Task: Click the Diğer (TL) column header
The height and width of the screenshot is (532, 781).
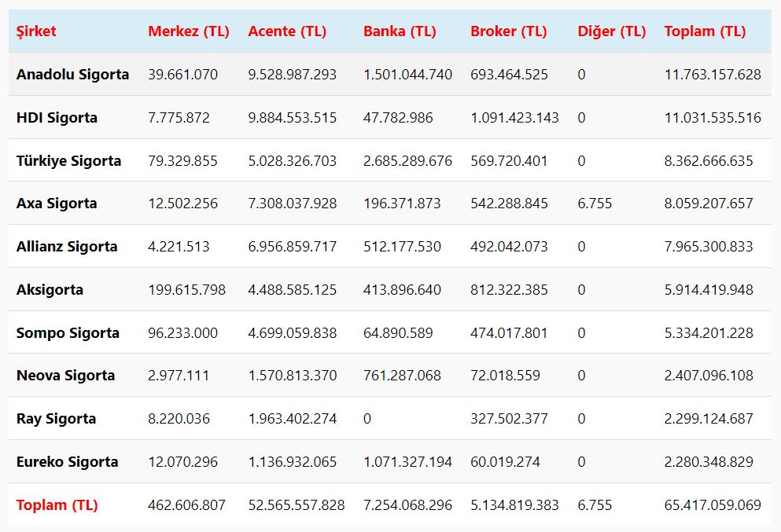Action: pos(612,31)
